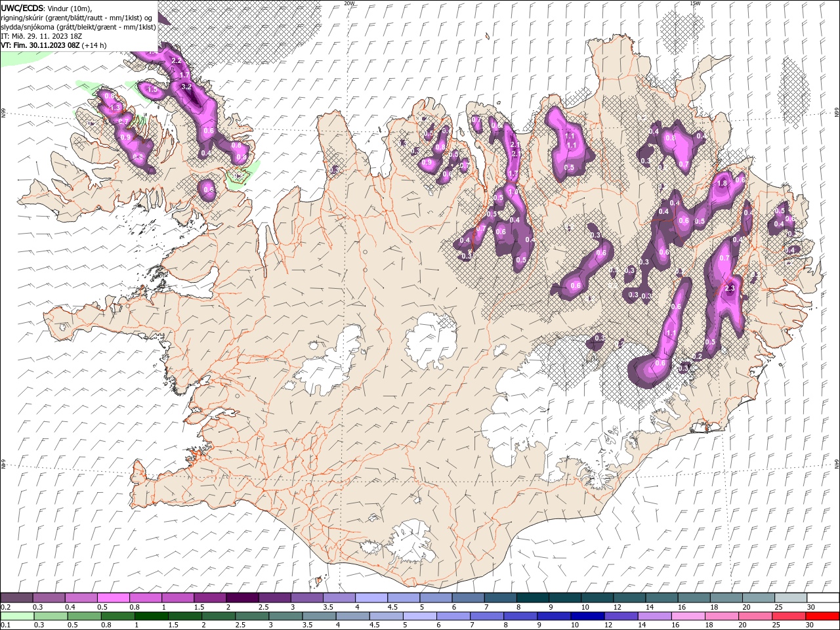Viewport: 840px width, 630px height.
Task: Select the 0.2 dark mauve swatch, upper legend row
Action: [x=16, y=598]
